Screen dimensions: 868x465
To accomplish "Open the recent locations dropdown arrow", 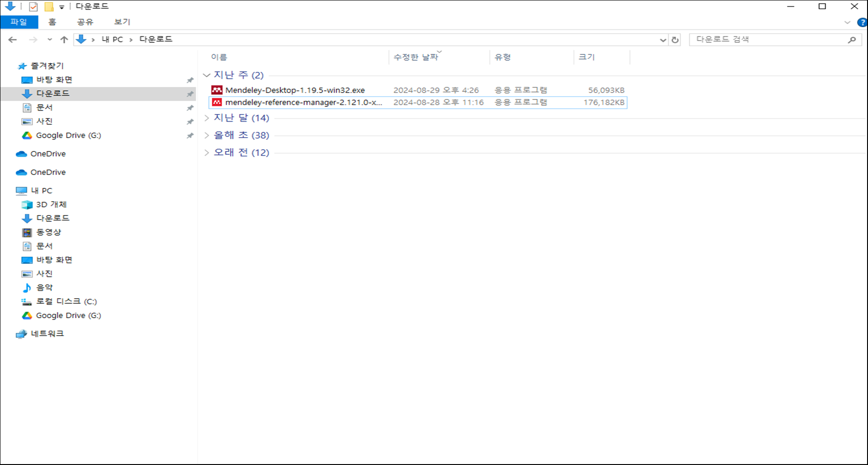I will [x=50, y=40].
